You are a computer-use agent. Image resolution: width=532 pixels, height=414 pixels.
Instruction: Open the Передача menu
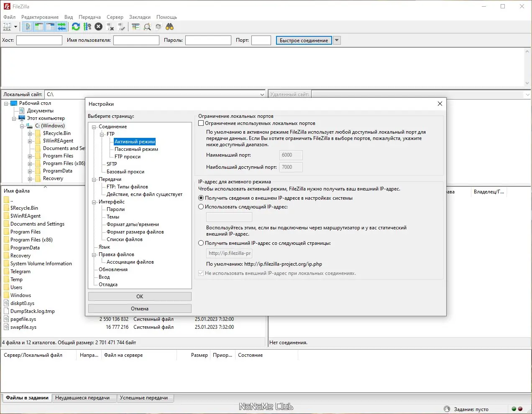tap(90, 17)
